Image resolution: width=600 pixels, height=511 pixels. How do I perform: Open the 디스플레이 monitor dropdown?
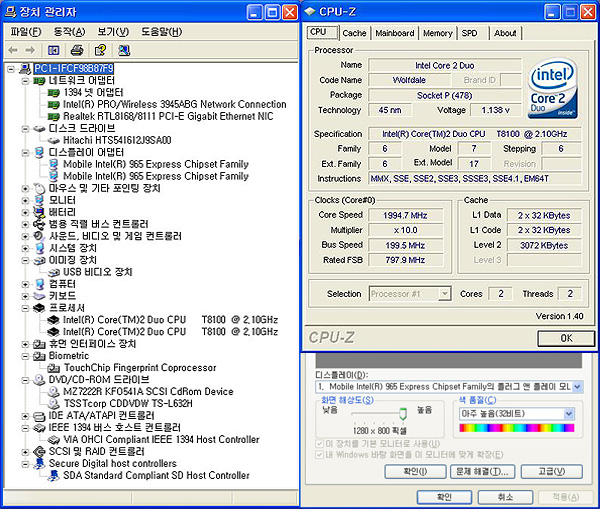577,387
